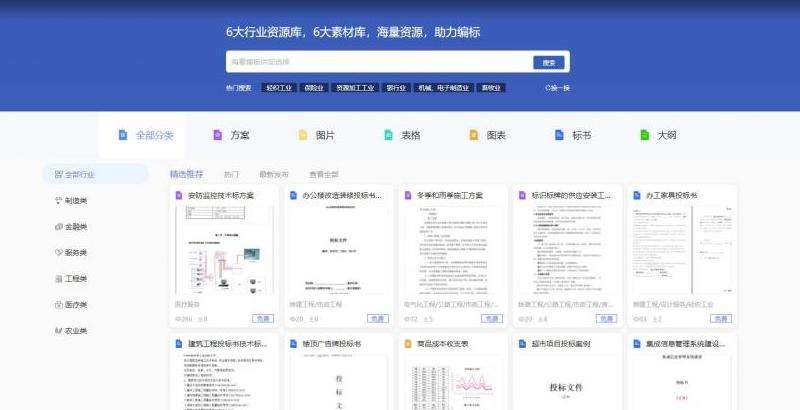The image size is (800, 410).
Task: Click blue icon beside 集成信息管理系统建设
Action: pyautogui.click(x=637, y=344)
